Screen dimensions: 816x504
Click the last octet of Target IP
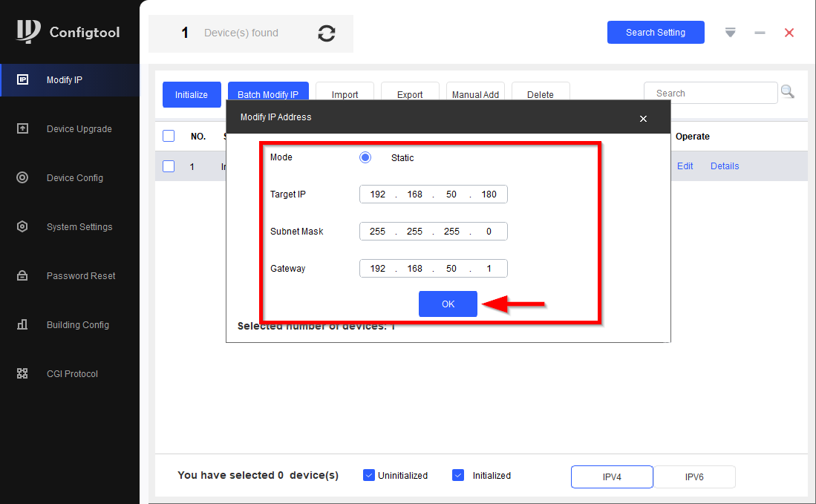pos(489,194)
